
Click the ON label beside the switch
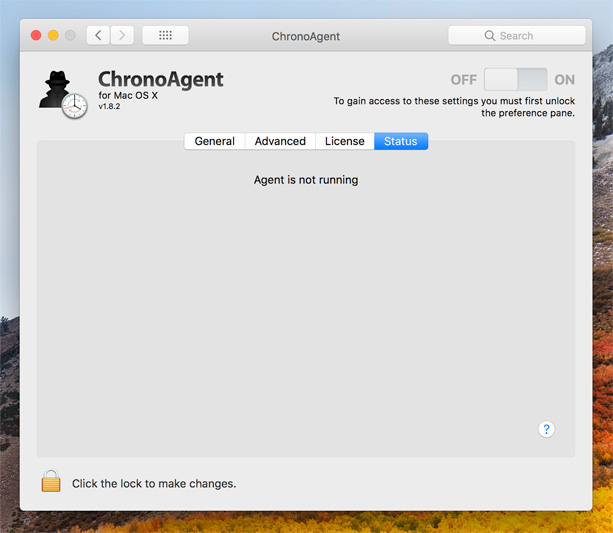565,80
